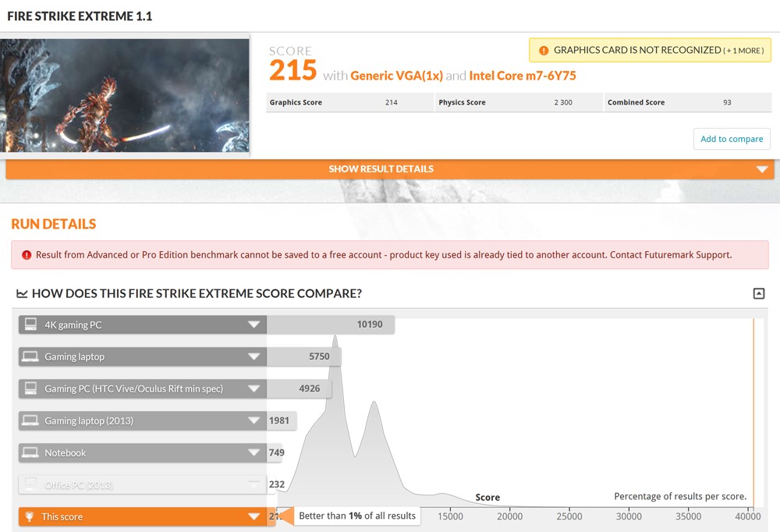Click the desktop icon on the HTC Vive/Oculus Rift row
Screen dimensions: 780x532
(x=31, y=388)
